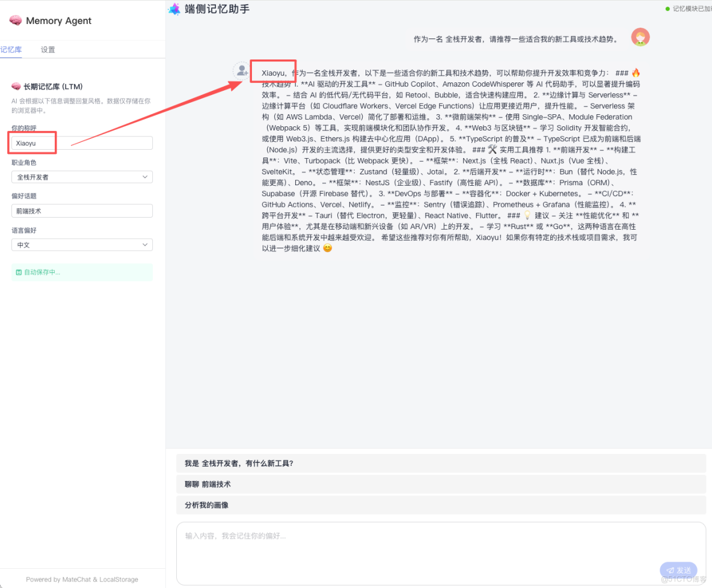This screenshot has width=712, height=588.
Task: Open the 职业角色 dropdown
Action: 82,177
